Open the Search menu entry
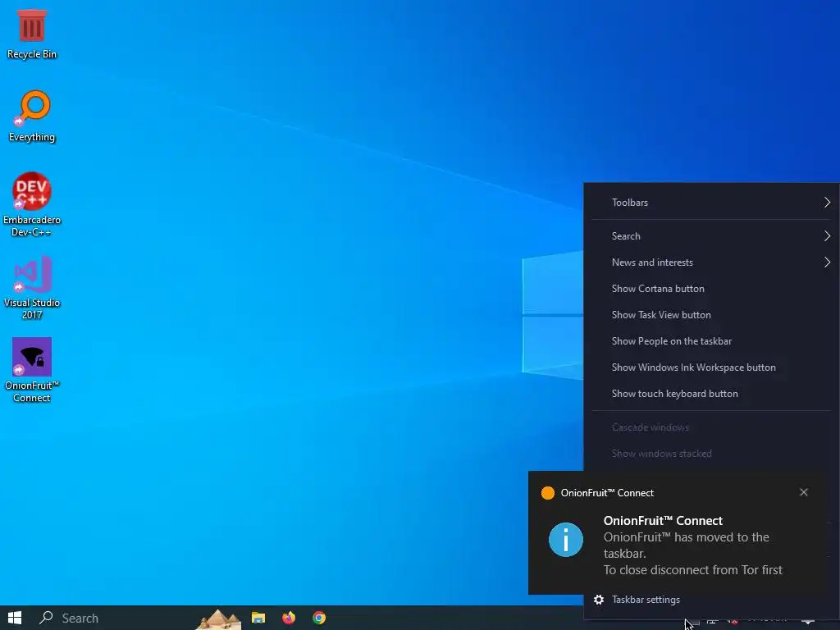The height and width of the screenshot is (630, 840). click(x=711, y=236)
